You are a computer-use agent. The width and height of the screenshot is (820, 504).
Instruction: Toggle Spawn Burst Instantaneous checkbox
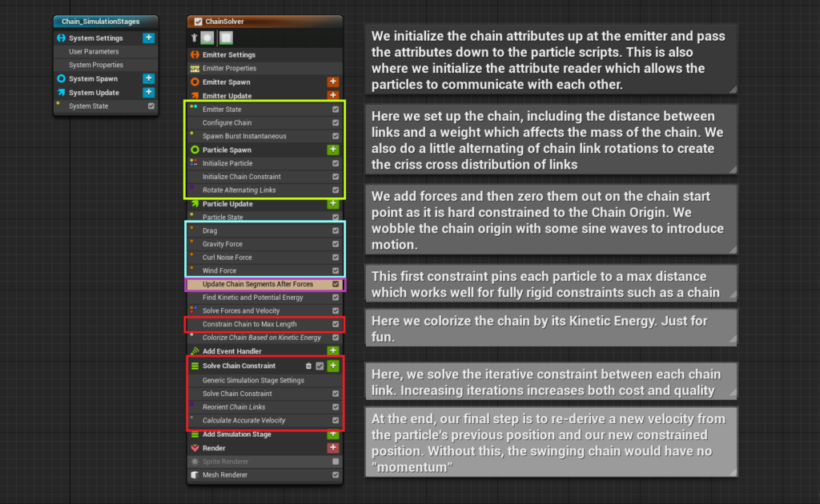[336, 136]
